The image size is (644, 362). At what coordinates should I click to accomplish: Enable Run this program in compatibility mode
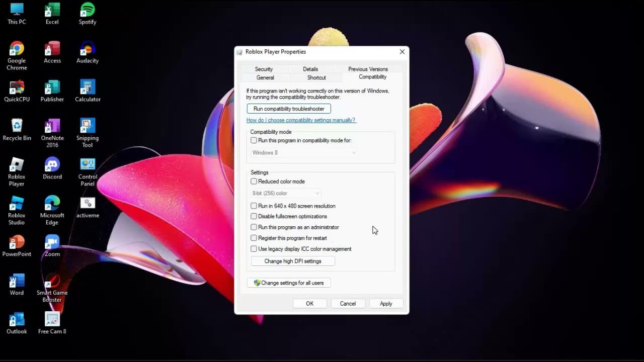click(254, 141)
